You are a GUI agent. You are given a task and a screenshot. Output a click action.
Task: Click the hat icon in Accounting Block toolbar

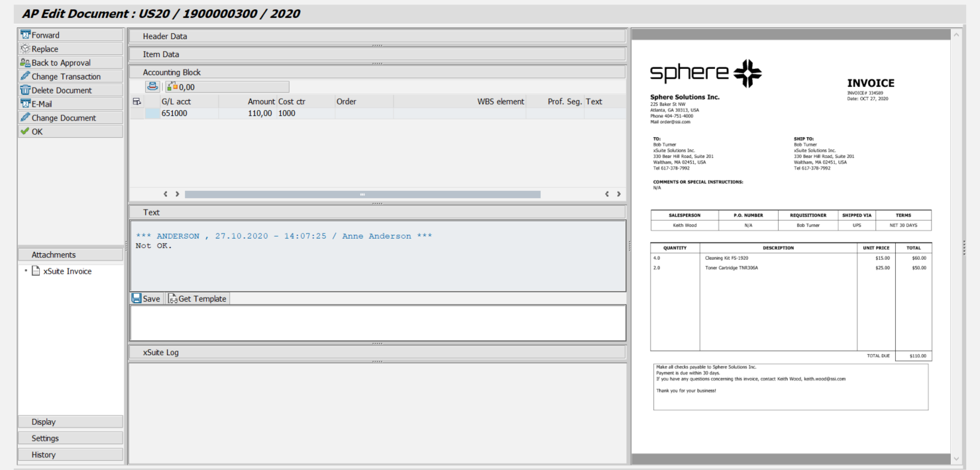[153, 87]
